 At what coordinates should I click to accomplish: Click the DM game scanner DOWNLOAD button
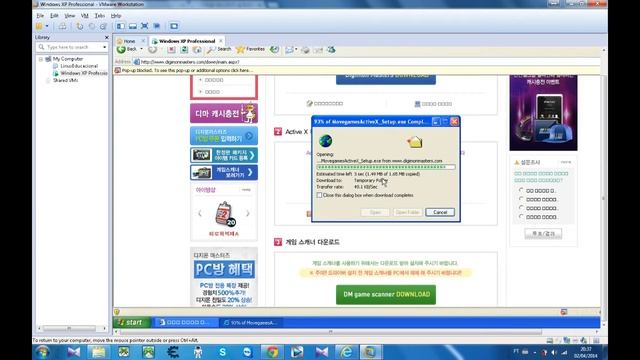click(x=386, y=294)
